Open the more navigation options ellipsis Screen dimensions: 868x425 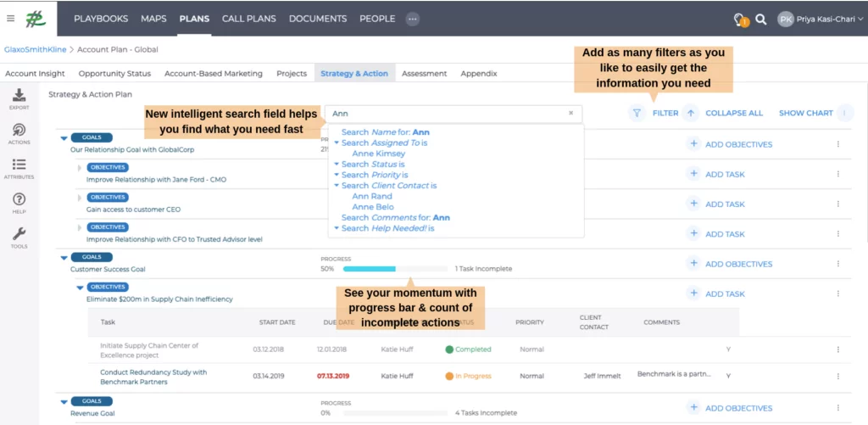click(413, 19)
